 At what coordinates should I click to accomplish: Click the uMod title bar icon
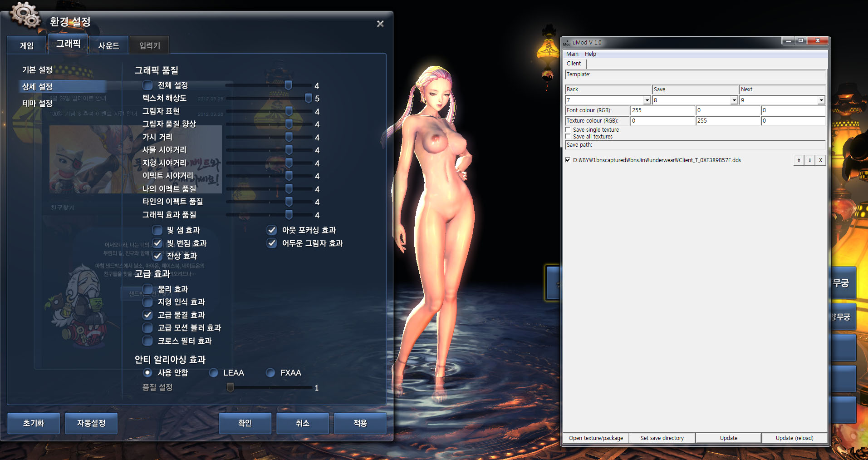tap(567, 43)
